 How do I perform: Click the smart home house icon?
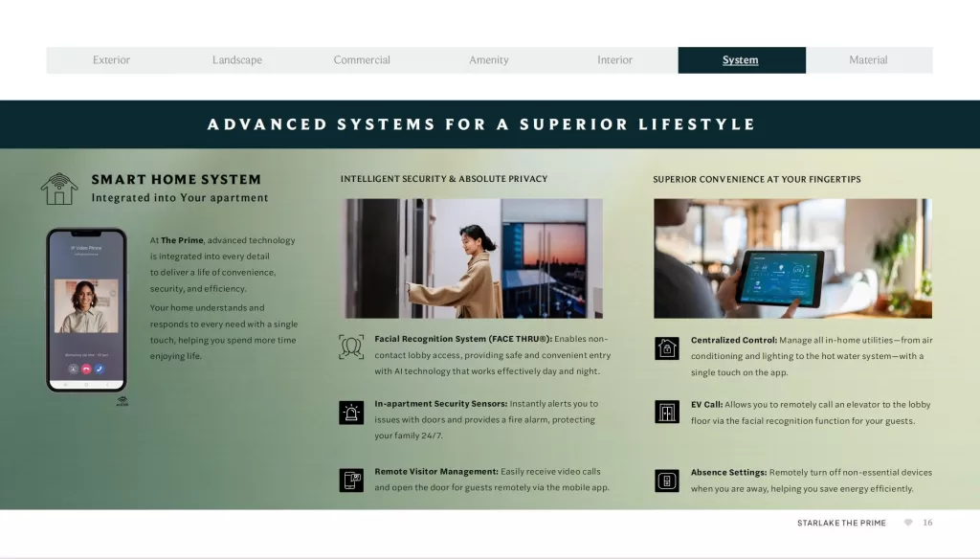59,189
